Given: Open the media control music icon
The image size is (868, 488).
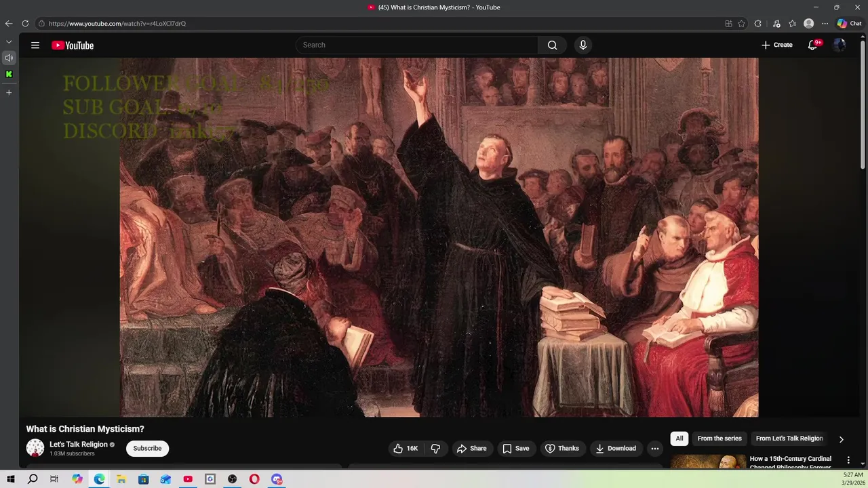Looking at the screenshot, I should (777, 23).
